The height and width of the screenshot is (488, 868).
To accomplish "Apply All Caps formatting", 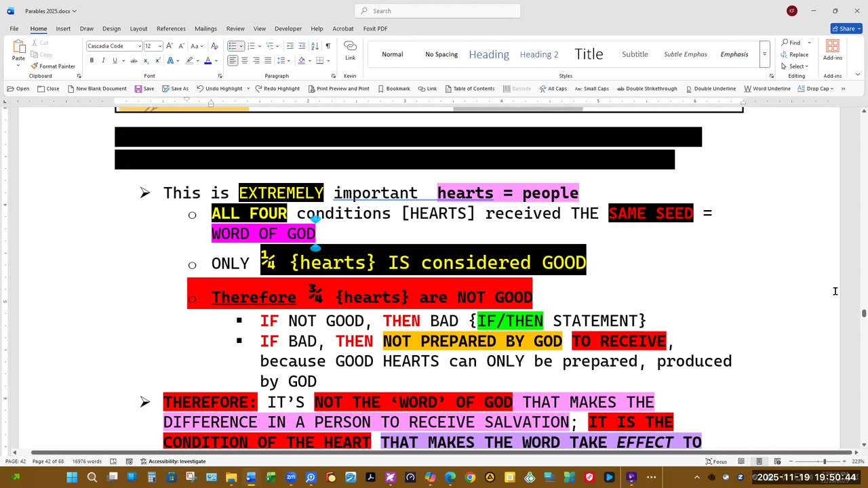I will (553, 89).
